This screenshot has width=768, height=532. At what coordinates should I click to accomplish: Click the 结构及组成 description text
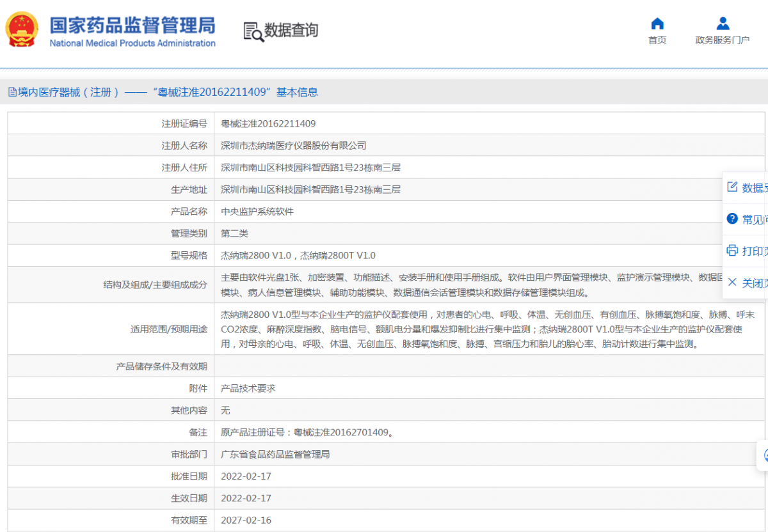(x=472, y=285)
